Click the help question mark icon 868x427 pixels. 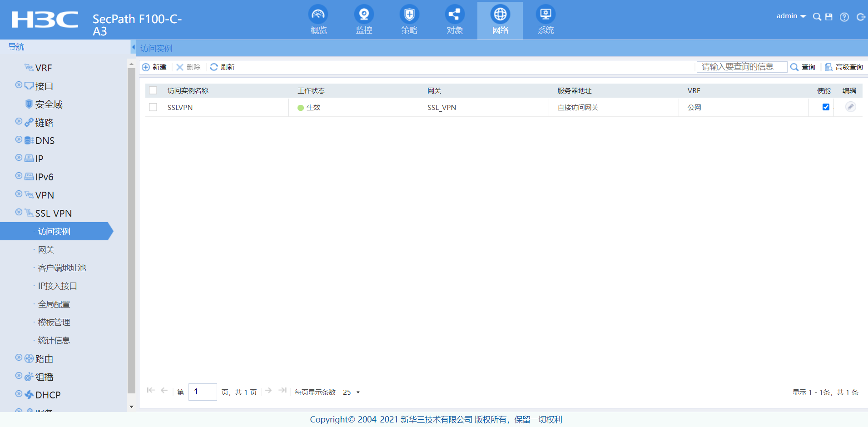[x=844, y=17]
